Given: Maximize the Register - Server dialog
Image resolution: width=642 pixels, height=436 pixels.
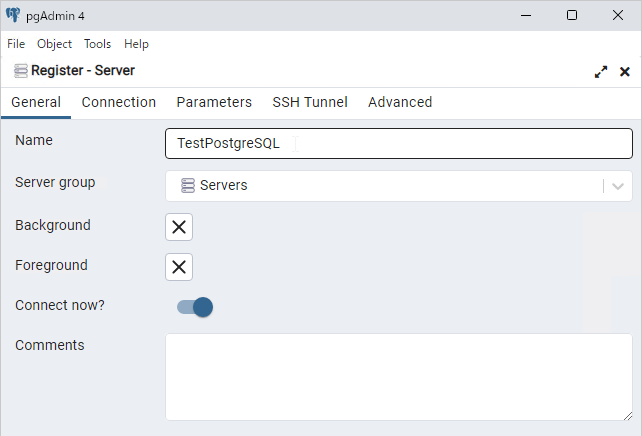Looking at the screenshot, I should (601, 72).
